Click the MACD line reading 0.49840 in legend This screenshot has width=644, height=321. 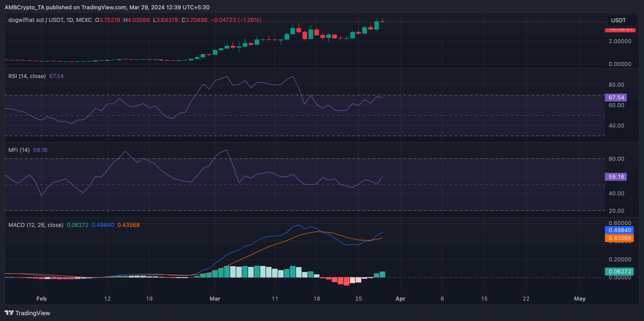click(103, 225)
